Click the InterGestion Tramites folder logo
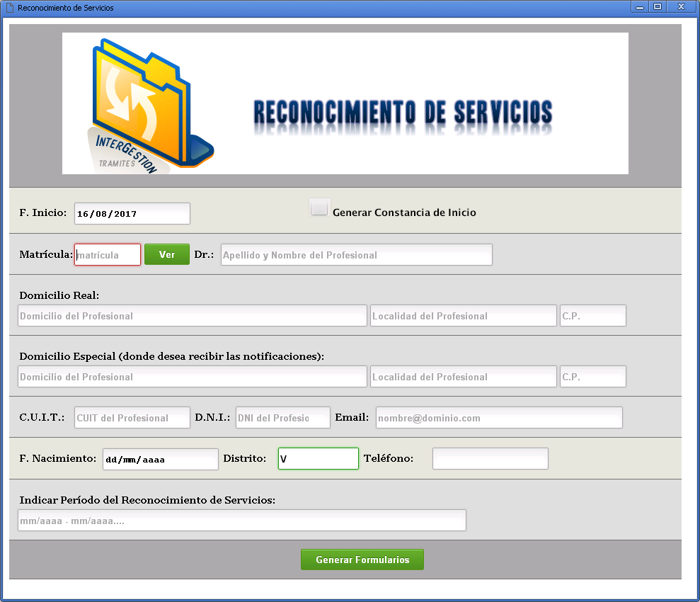Viewport: 700px width, 602px height. (x=151, y=106)
